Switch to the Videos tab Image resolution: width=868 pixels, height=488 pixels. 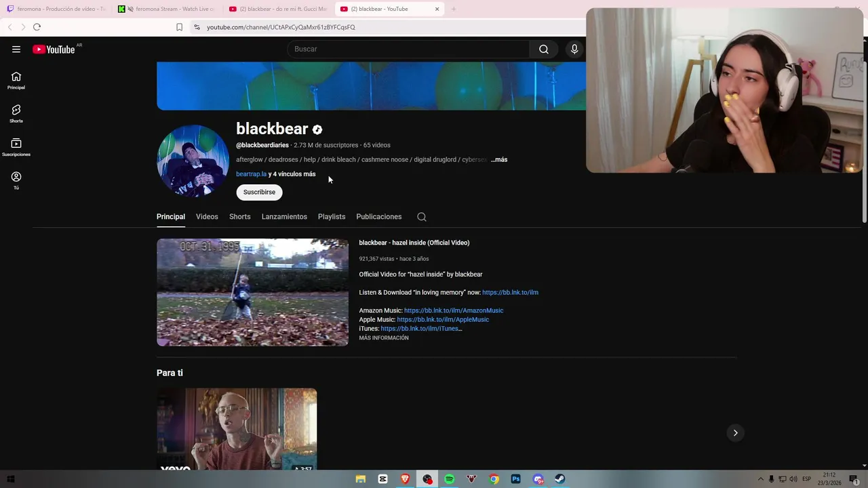(207, 217)
